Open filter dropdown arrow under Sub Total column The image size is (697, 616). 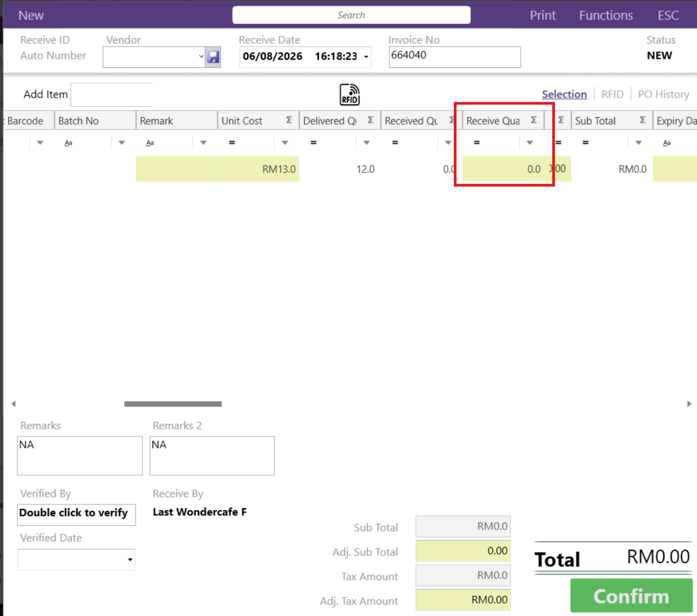(x=638, y=143)
